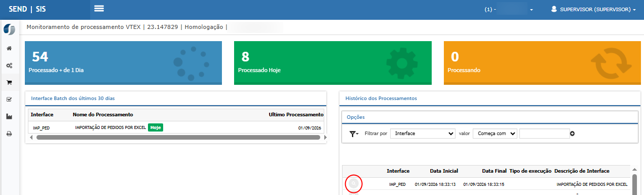644x195 pixels.
Task: Select IMP_PED cell in history table
Action: pyautogui.click(x=397, y=184)
